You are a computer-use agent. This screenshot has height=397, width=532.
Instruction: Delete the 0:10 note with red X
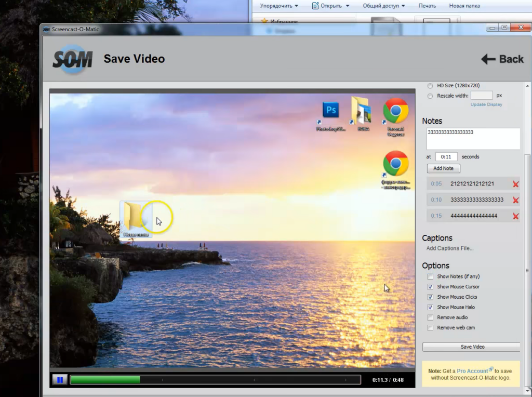pos(515,200)
